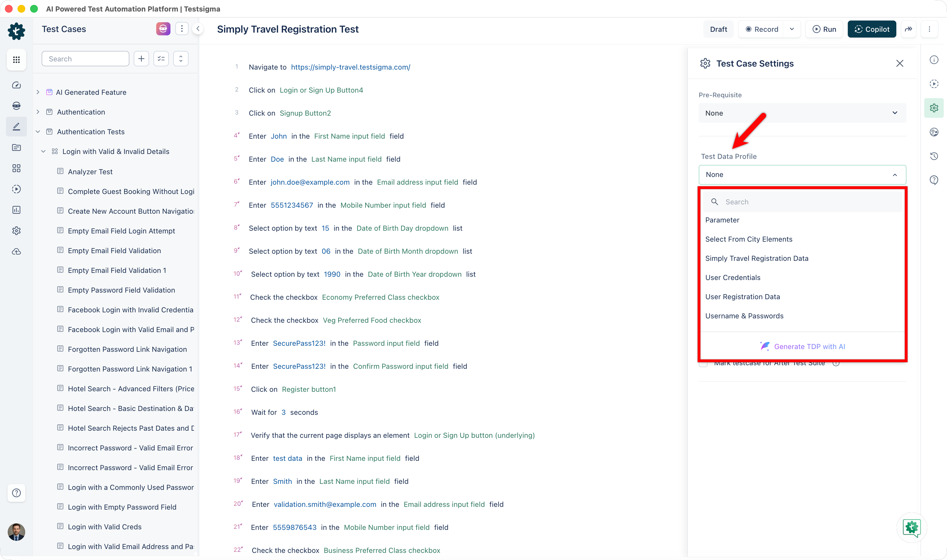Click Economy Preferred Class checkbox element name
Screen dimensions: 947x560
[380, 297]
